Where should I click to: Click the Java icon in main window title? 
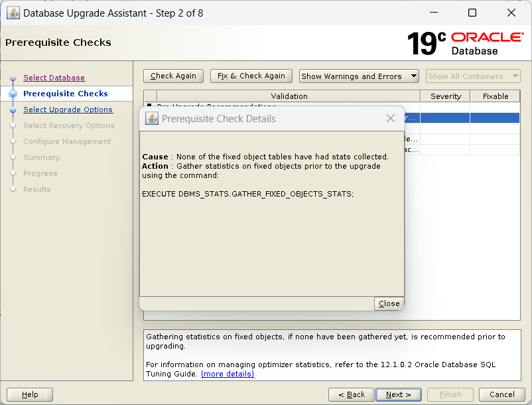coord(13,13)
